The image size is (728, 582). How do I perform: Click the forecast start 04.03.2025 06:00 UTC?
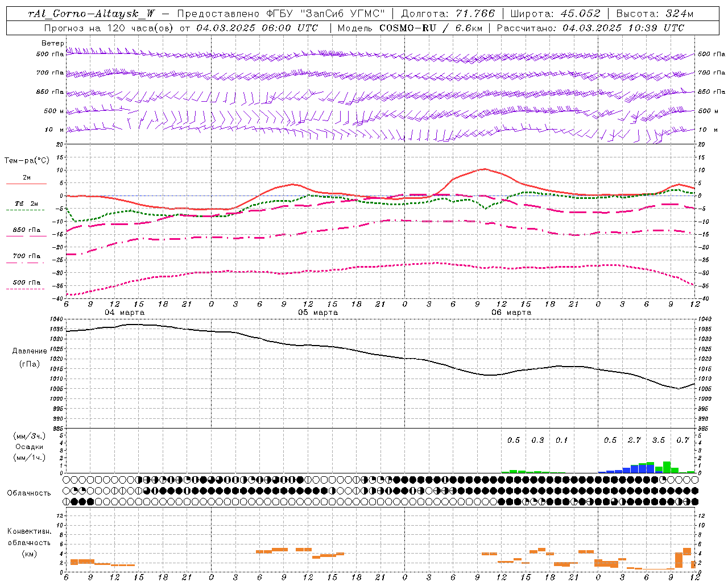(x=257, y=28)
